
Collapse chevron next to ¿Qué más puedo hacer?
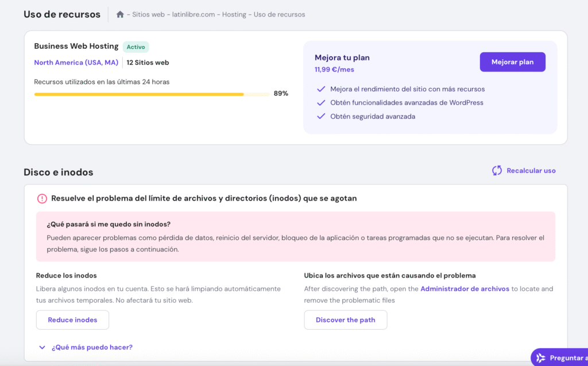pyautogui.click(x=41, y=347)
